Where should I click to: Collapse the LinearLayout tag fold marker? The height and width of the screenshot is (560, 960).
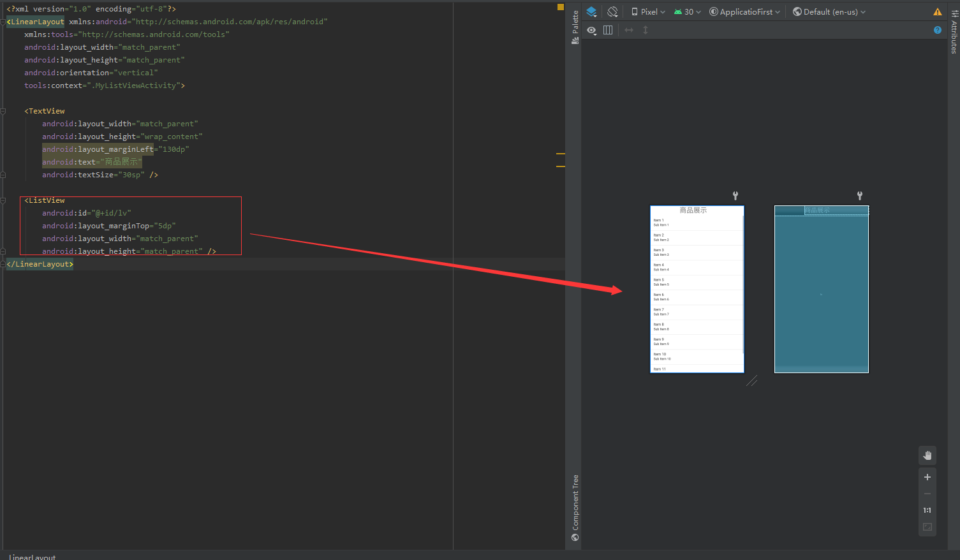click(3, 22)
